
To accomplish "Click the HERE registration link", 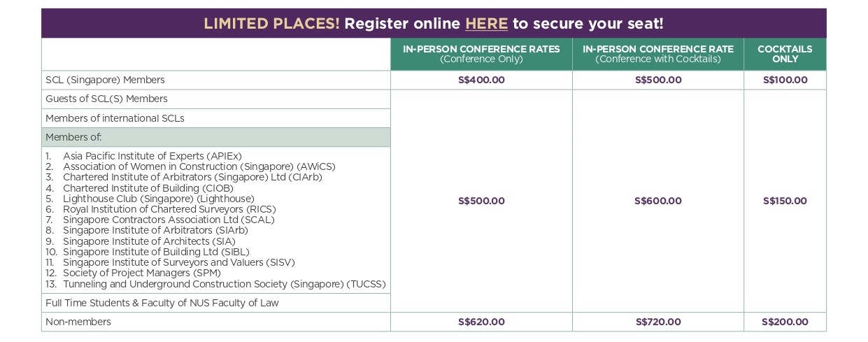I will point(486,24).
